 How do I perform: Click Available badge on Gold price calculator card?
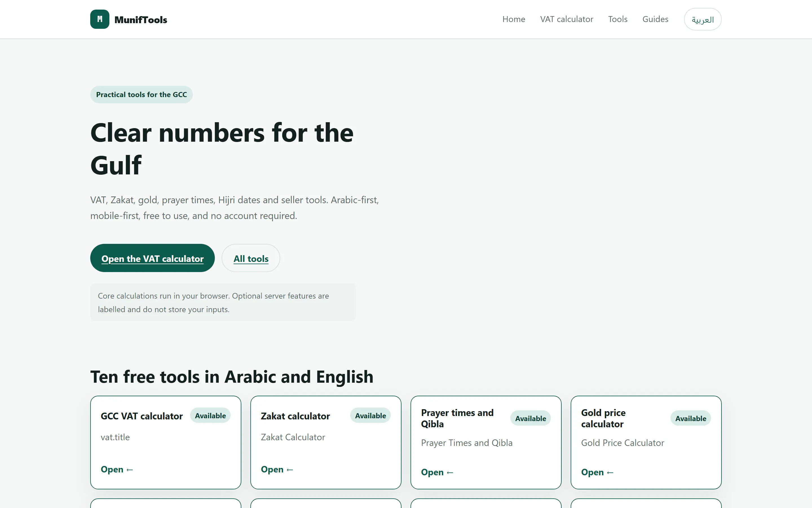click(x=690, y=418)
